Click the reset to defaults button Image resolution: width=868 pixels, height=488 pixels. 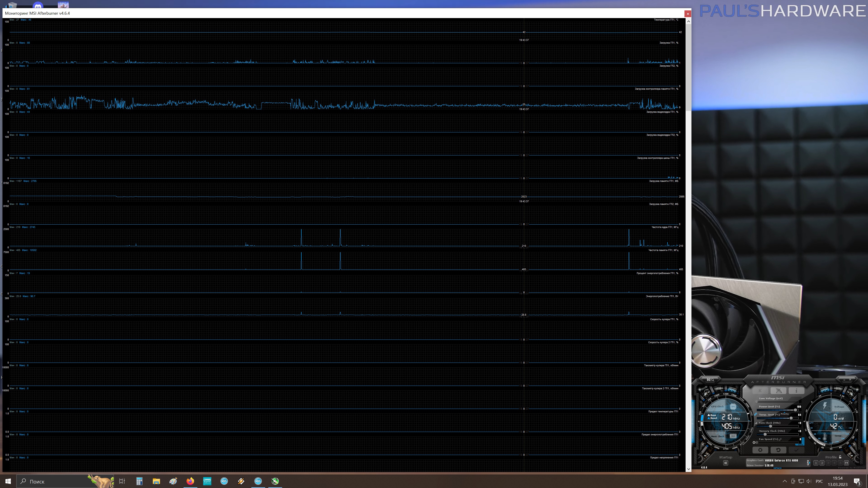coord(778,450)
